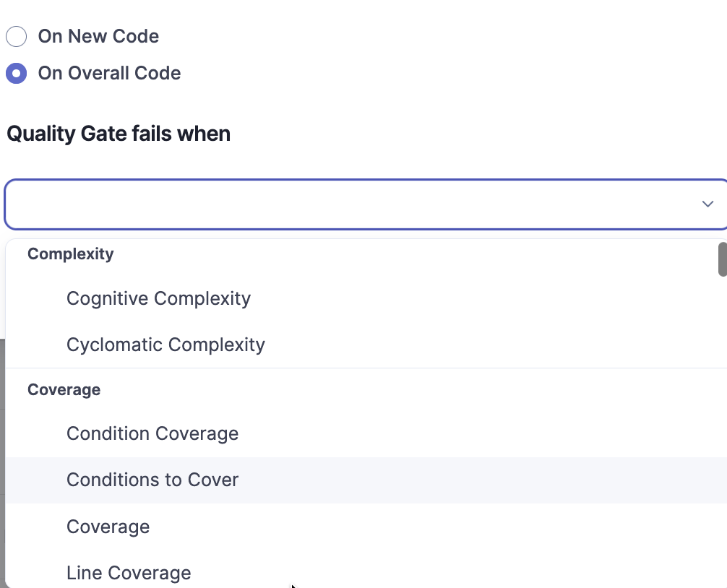Select the plain Coverage metric option
This screenshot has width=727, height=588.
tap(108, 527)
